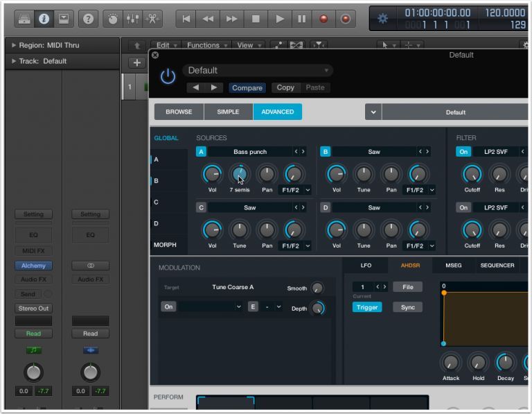The image size is (532, 414).
Task: Click the Fast Forward transport button
Action: coord(232,19)
